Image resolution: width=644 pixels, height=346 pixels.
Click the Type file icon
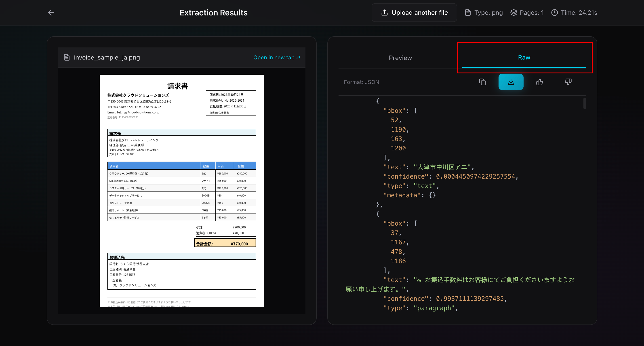coord(468,13)
